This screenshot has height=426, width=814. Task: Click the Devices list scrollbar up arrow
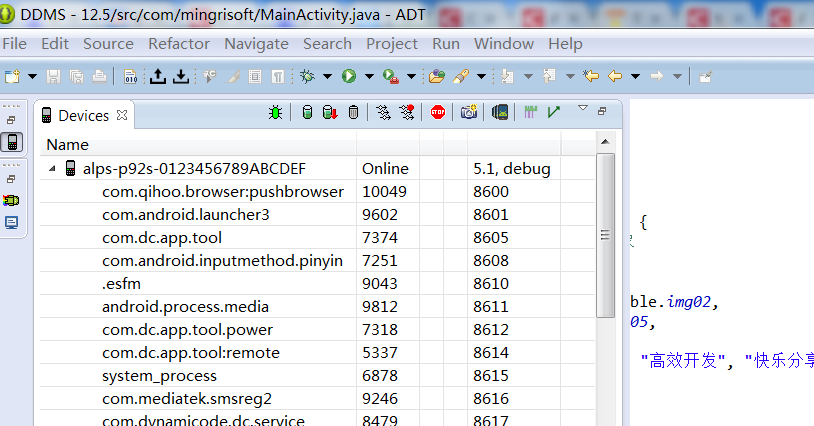tap(605, 142)
